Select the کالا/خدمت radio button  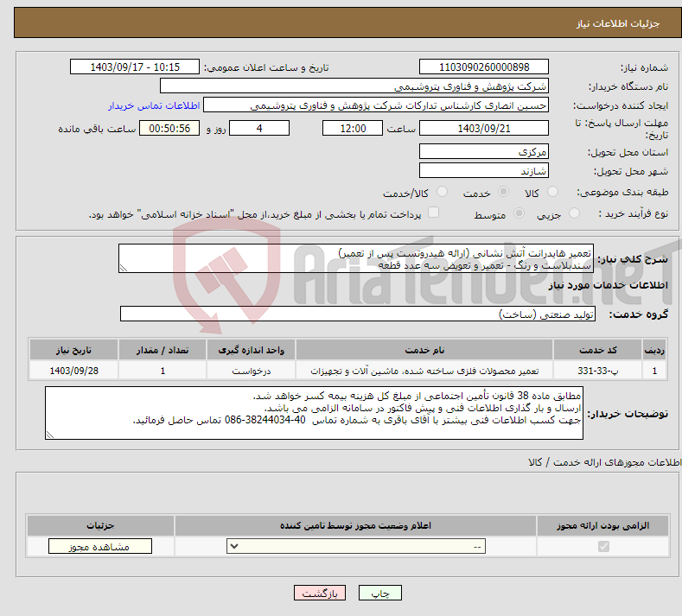442,192
